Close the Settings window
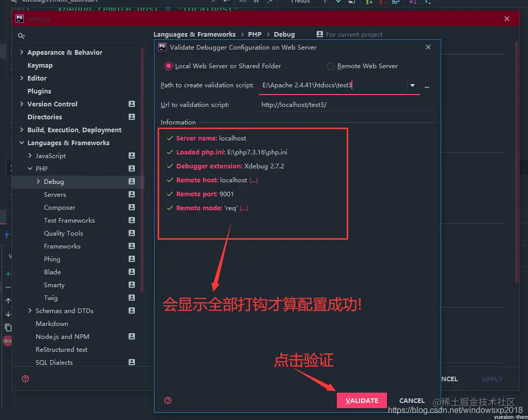This screenshot has width=528, height=420. coord(507,19)
